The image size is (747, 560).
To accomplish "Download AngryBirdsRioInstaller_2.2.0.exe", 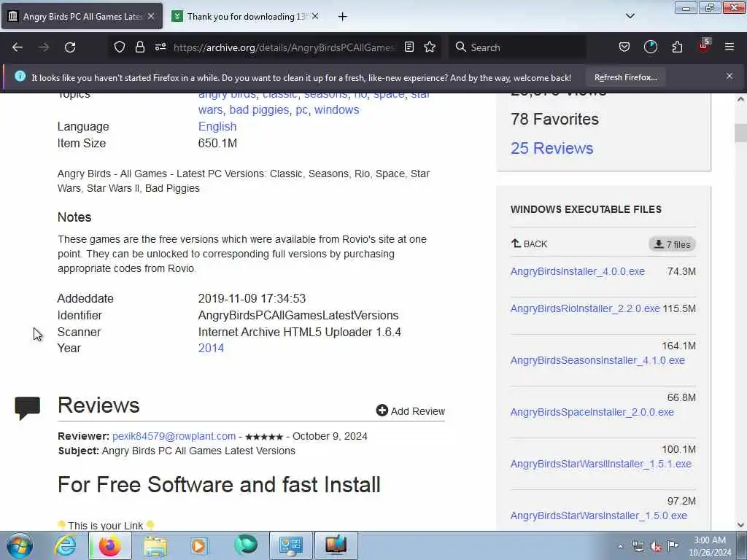I will click(585, 308).
